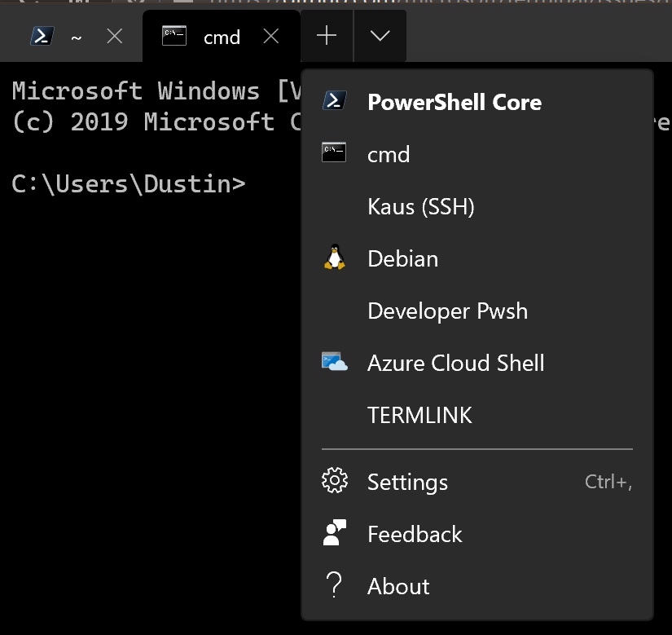The height and width of the screenshot is (635, 672).
Task: Click the cmd icon on active tab
Action: click(x=174, y=36)
